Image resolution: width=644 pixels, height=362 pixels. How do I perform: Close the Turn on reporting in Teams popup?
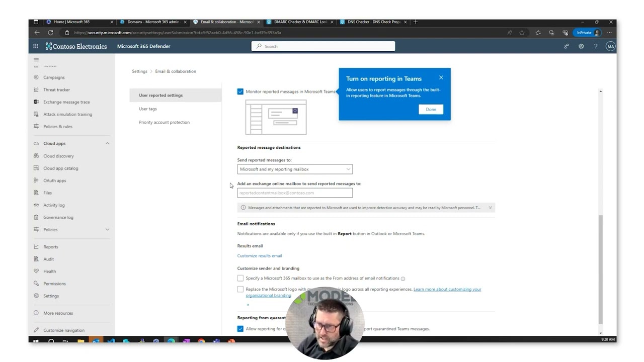(x=441, y=77)
